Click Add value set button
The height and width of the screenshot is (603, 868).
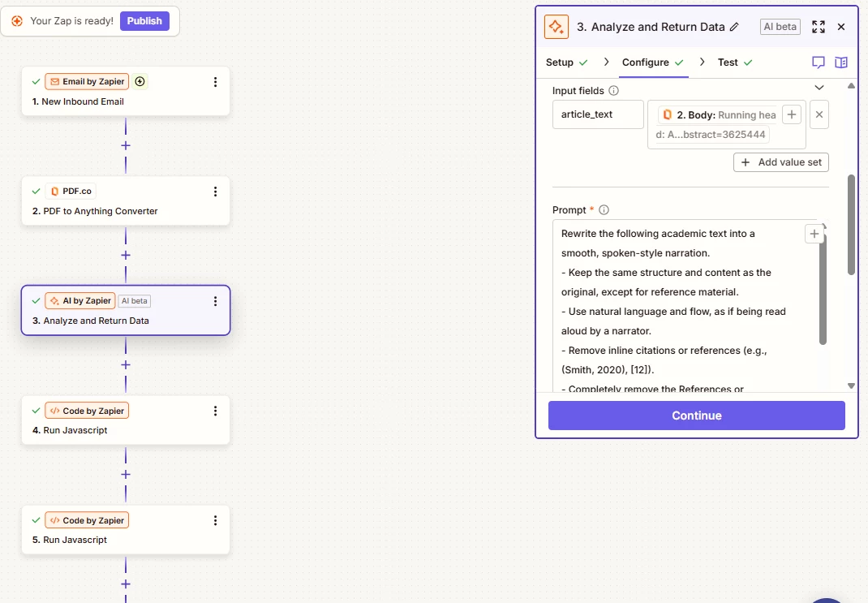pos(781,162)
